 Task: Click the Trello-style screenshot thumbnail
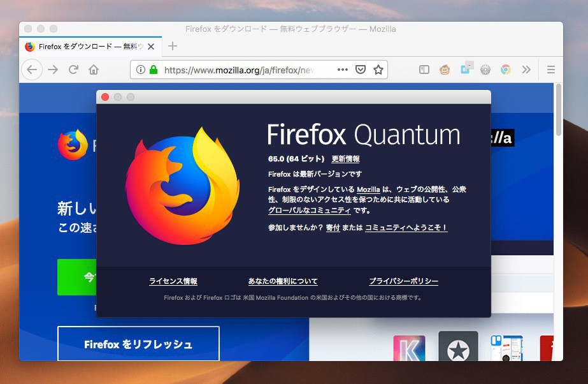[506, 348]
